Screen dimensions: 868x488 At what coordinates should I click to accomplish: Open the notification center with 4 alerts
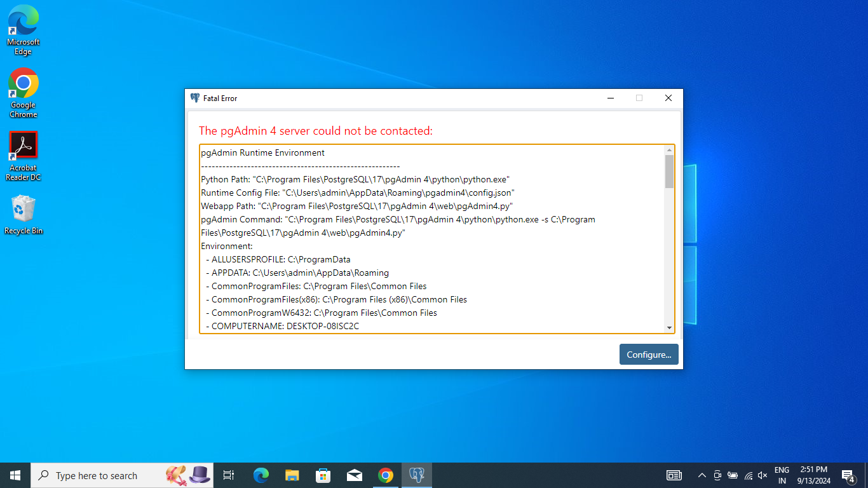(x=848, y=475)
